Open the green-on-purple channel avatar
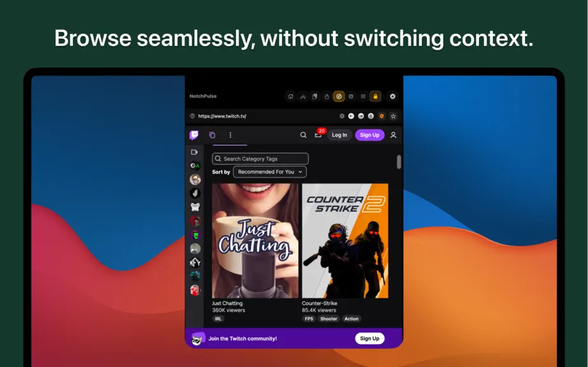This screenshot has height=367, width=588. (195, 235)
